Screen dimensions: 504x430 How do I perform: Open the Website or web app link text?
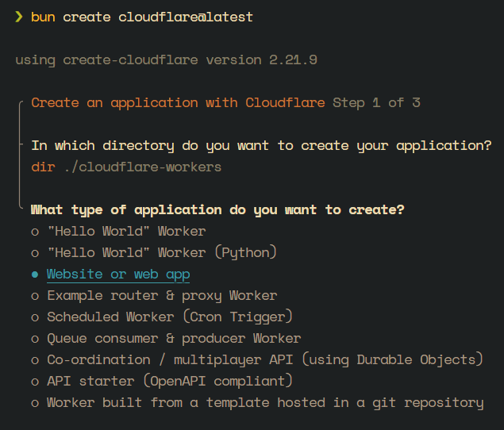[118, 275]
